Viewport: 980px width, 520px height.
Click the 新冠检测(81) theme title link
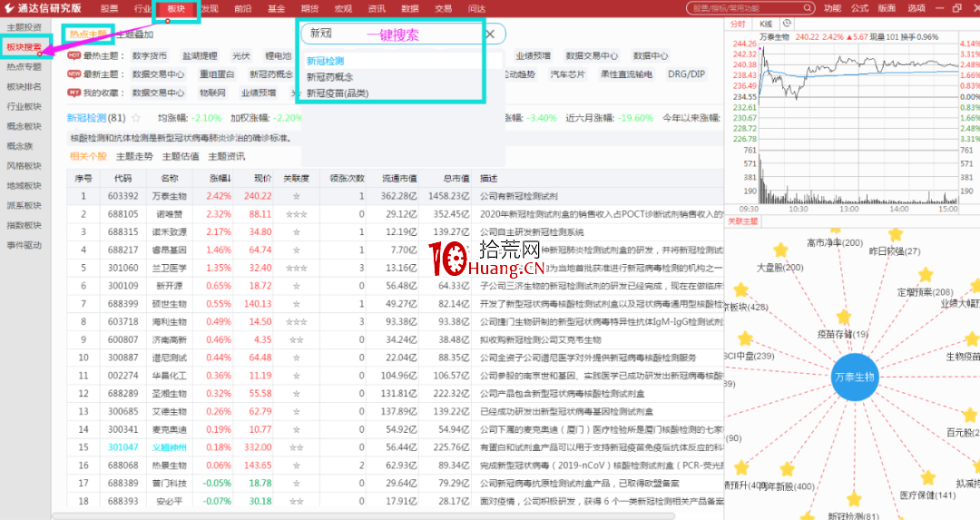point(96,117)
